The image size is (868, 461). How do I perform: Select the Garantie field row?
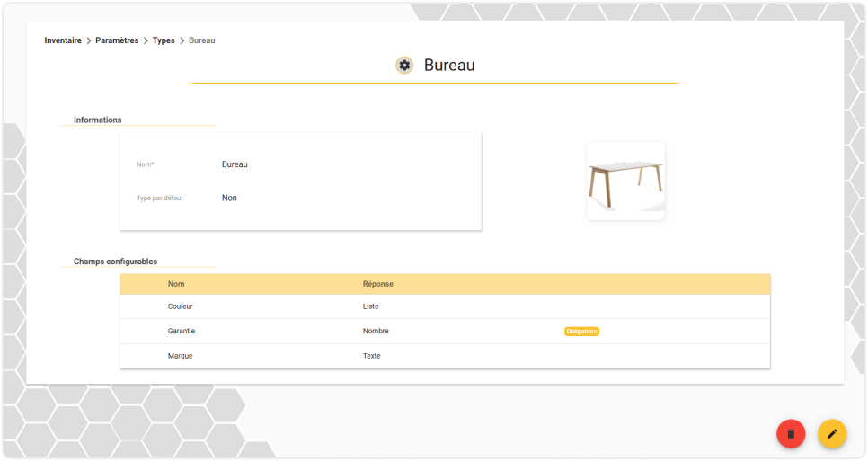point(445,331)
